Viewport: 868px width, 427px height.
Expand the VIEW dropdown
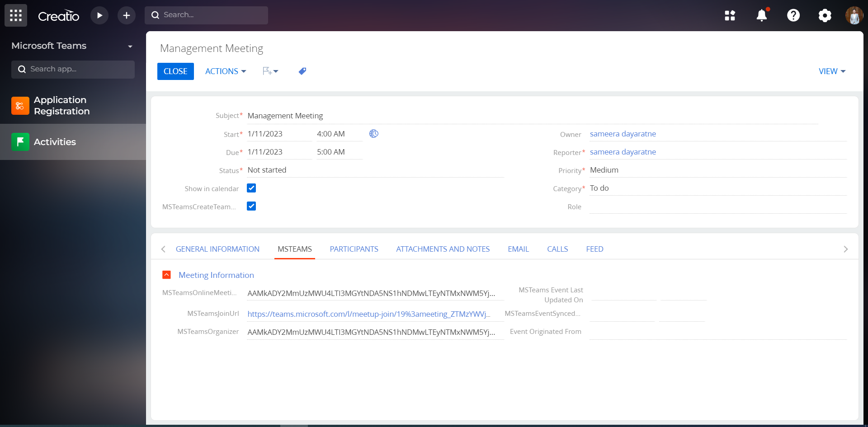pyautogui.click(x=831, y=71)
